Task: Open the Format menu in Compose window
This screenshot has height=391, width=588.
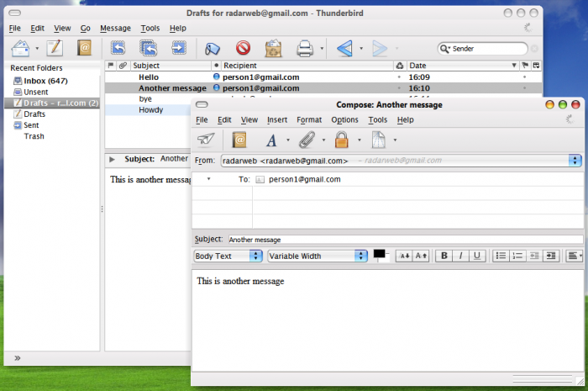Action: (x=309, y=119)
